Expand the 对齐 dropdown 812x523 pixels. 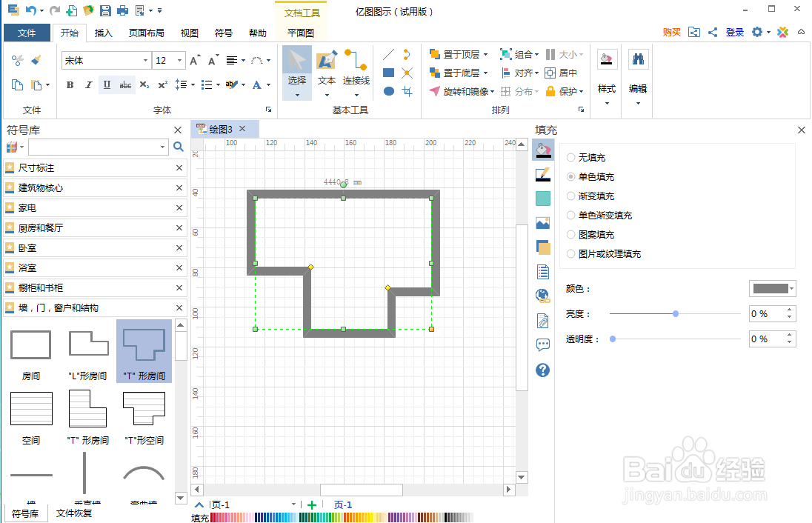536,73
